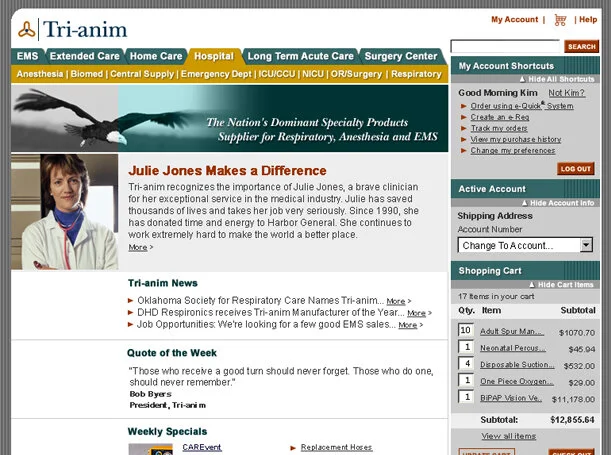Open Biomed submenu item

click(x=87, y=74)
